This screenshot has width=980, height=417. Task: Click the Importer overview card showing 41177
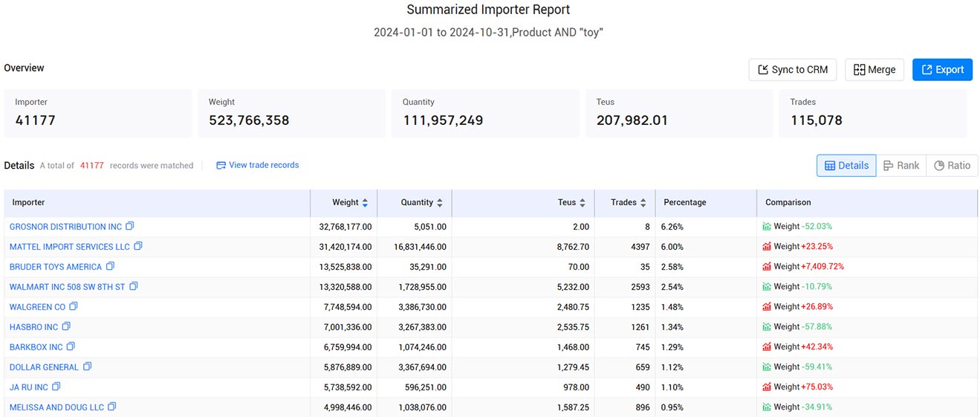pyautogui.click(x=98, y=113)
